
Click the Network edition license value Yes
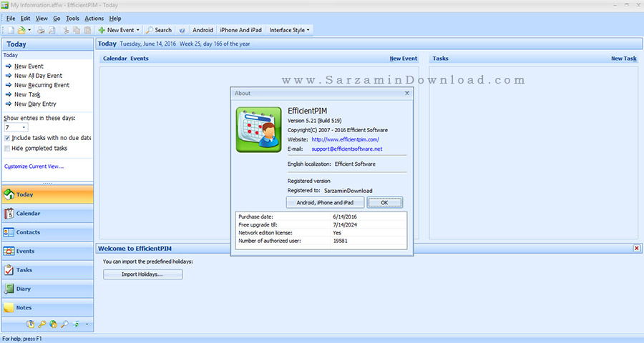click(x=337, y=233)
